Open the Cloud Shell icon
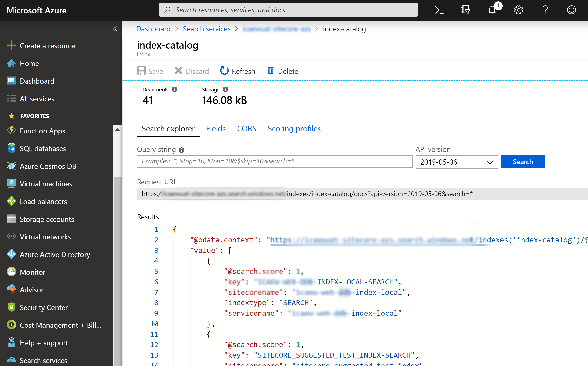Screen dimensions: 588x366 (439, 10)
